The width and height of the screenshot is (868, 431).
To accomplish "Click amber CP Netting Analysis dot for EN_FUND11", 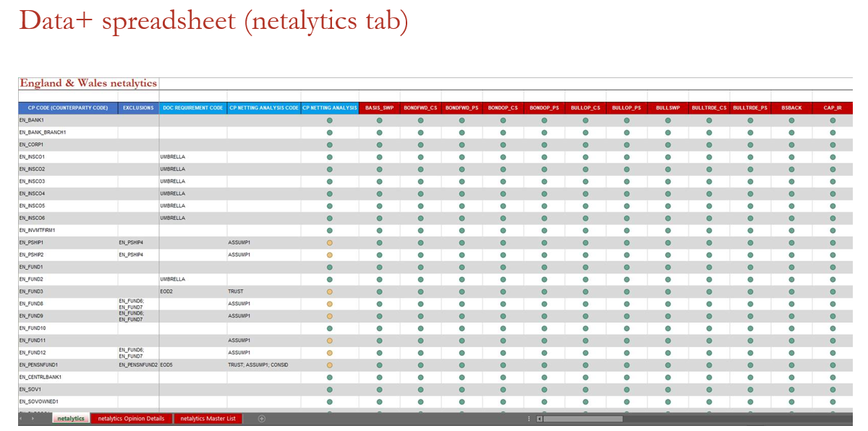I will pos(329,341).
